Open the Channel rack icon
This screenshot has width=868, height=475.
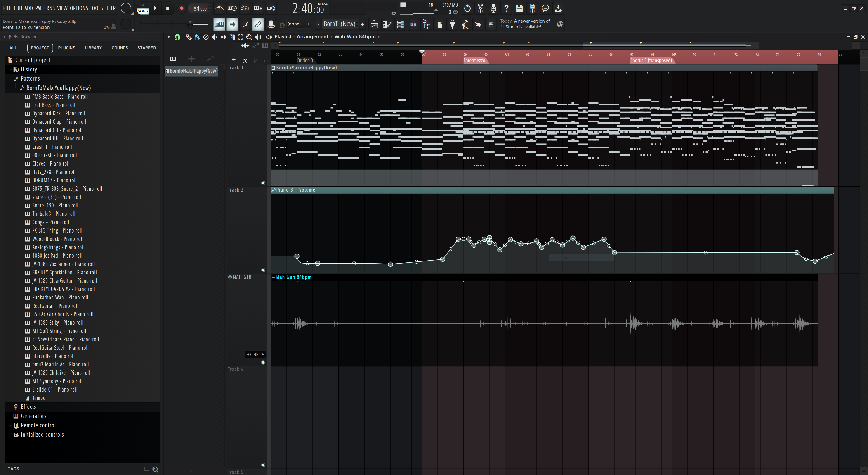400,24
